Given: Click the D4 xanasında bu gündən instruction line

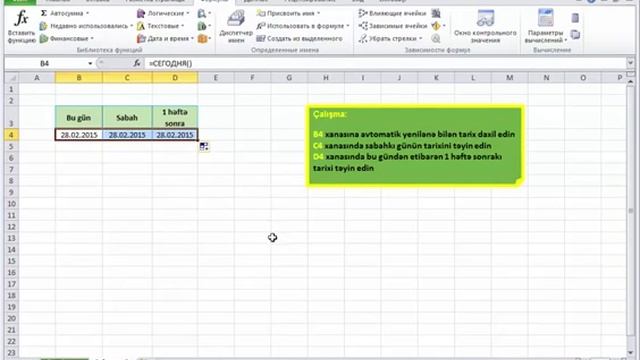Looking at the screenshot, I should tap(407, 157).
